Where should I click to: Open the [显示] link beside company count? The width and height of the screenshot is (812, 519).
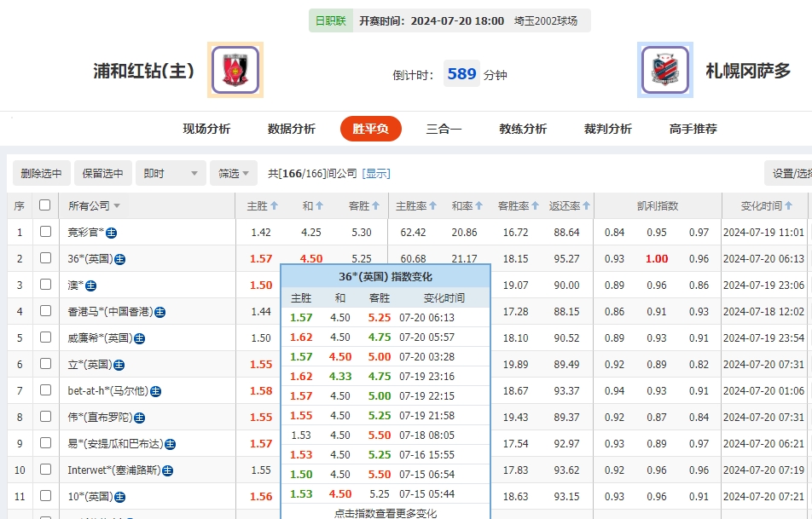tap(375, 173)
